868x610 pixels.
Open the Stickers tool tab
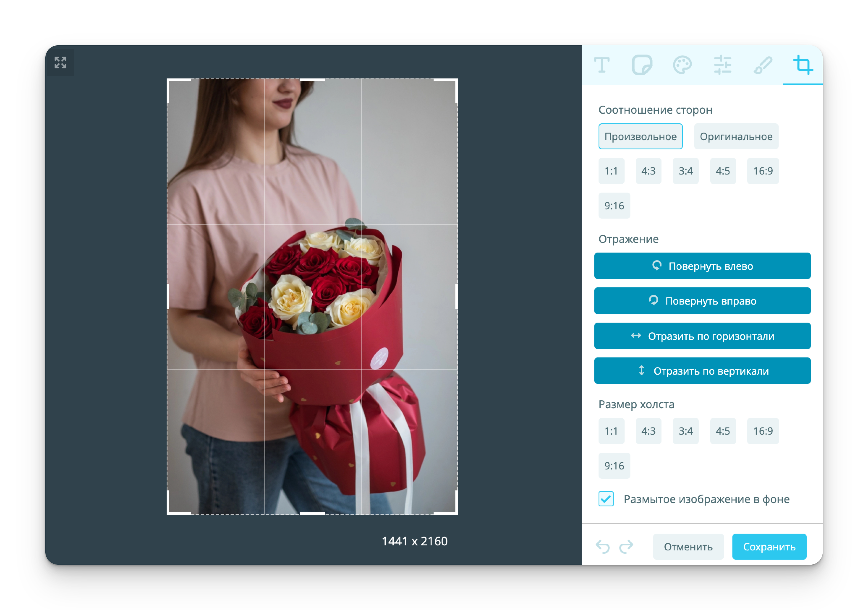(x=642, y=65)
